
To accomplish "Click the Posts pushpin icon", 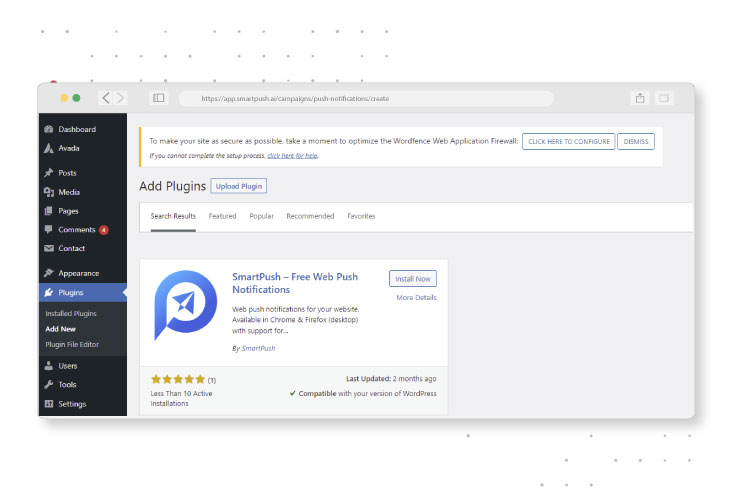I will click(x=48, y=173).
